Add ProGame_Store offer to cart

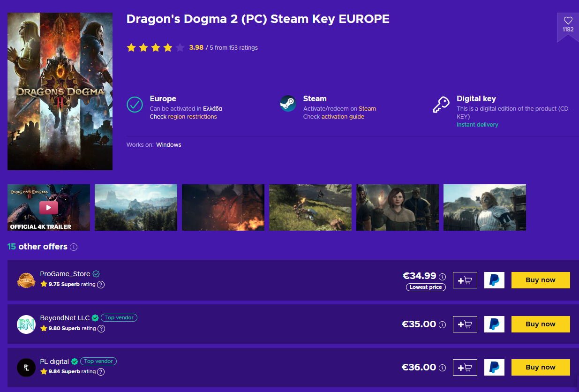point(465,280)
